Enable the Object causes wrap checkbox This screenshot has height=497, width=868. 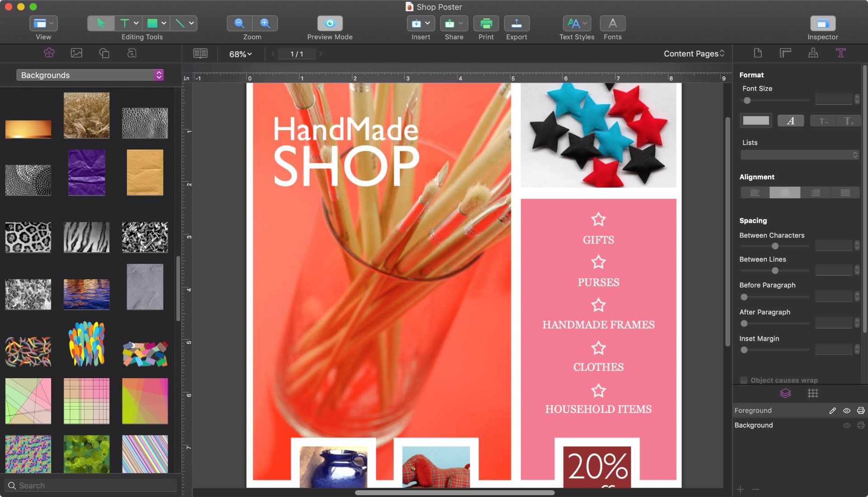(x=744, y=380)
